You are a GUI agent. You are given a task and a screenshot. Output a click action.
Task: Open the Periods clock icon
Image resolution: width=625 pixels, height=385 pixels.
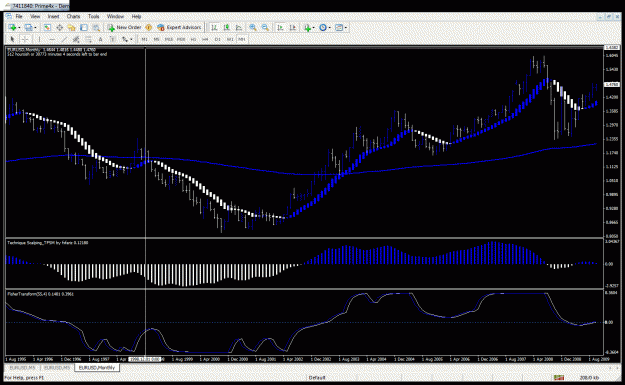pos(323,28)
